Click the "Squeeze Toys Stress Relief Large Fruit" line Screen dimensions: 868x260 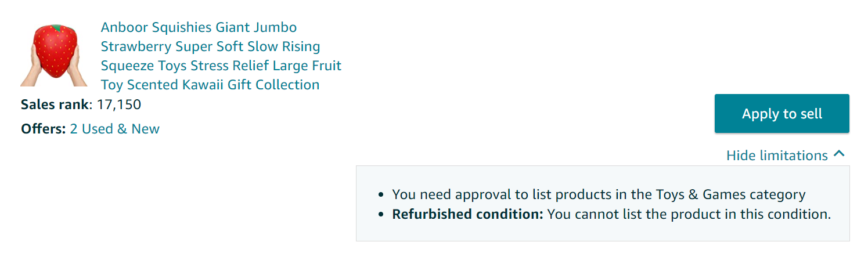(x=221, y=66)
